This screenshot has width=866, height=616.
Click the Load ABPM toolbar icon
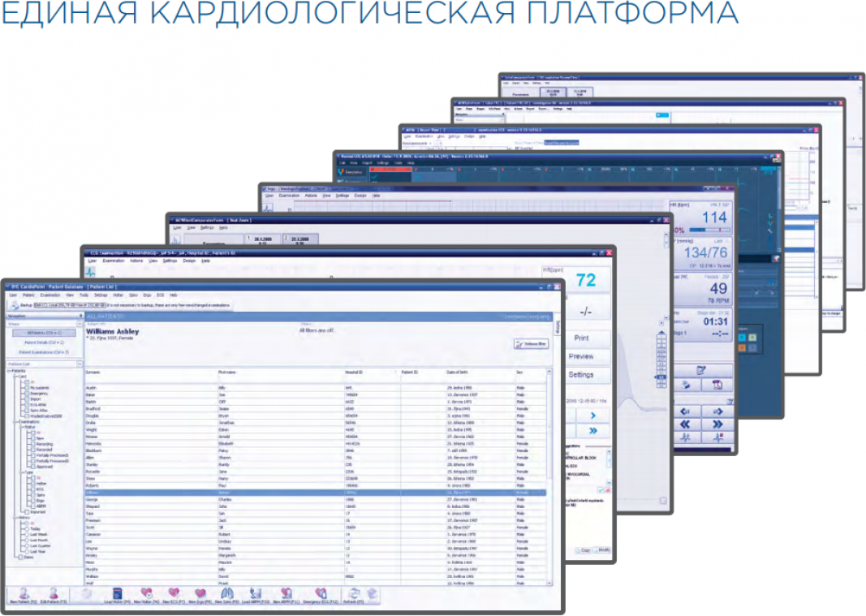pos(256,595)
